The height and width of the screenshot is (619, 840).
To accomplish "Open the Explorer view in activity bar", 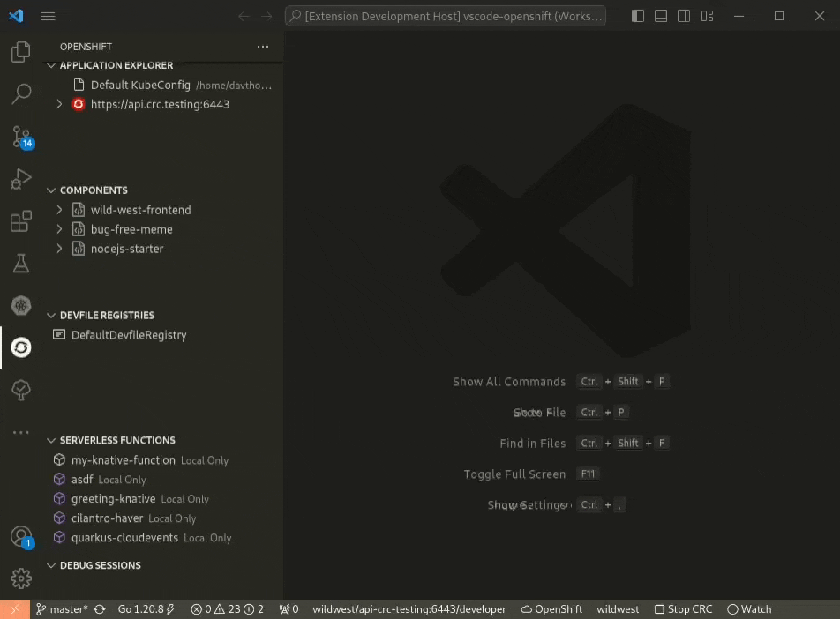I will pyautogui.click(x=21, y=53).
